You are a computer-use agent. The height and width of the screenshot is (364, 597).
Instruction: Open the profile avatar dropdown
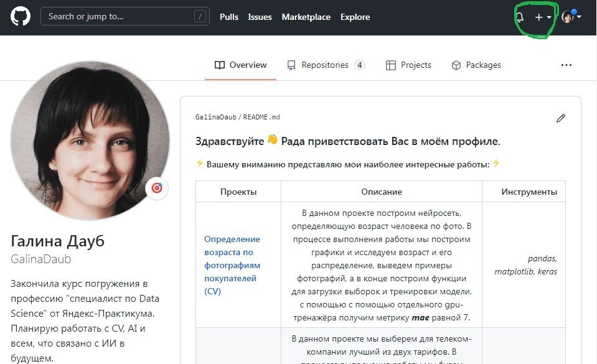click(568, 17)
